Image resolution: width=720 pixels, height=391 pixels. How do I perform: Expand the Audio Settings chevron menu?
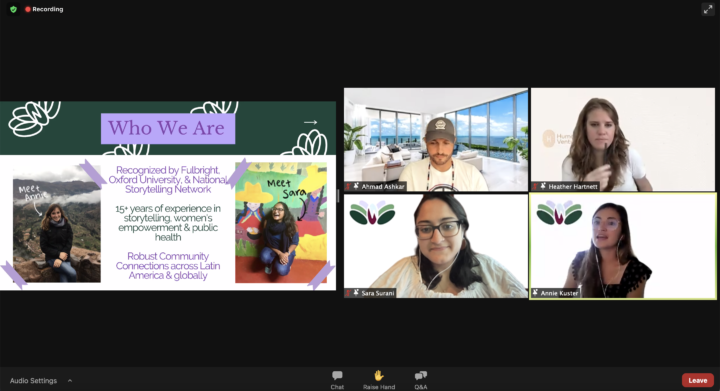tap(70, 380)
